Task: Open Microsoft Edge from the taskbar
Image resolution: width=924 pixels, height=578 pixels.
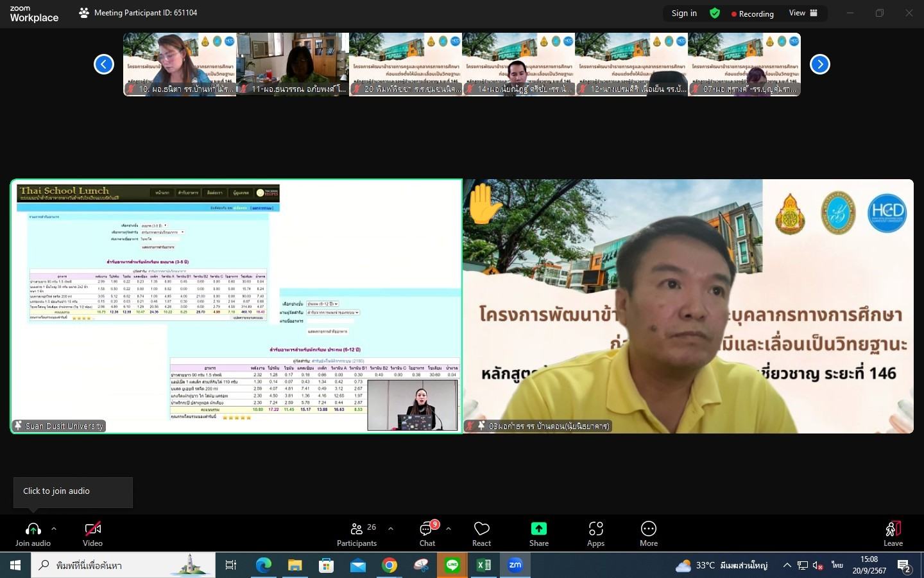Action: pyautogui.click(x=263, y=565)
